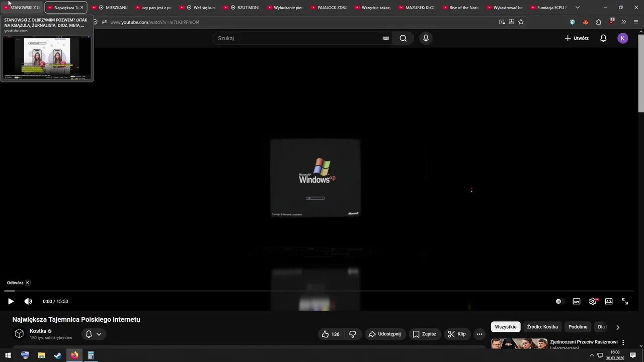Open picture-in-picture icon in address bar
The image size is (644, 362).
[x=502, y=22]
